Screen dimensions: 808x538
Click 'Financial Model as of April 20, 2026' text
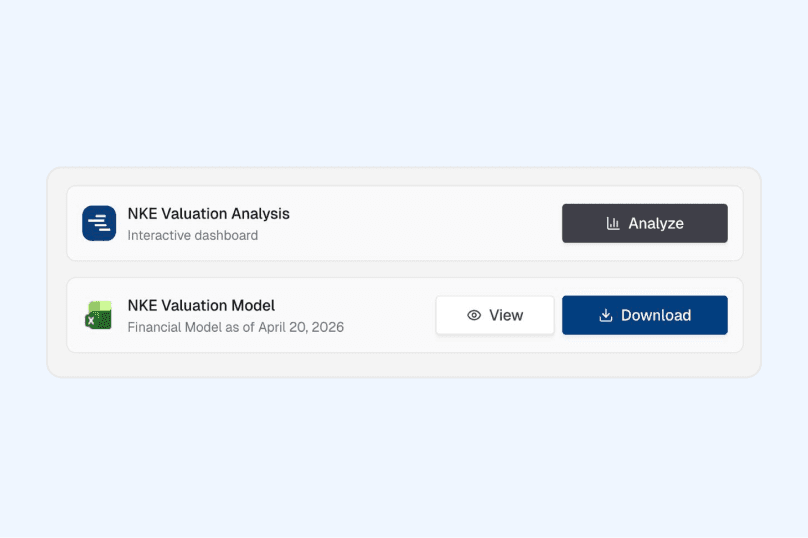[x=235, y=327]
